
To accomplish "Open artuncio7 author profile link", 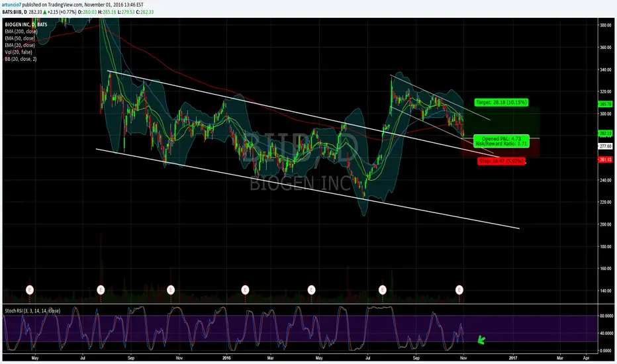I will click(x=11, y=5).
